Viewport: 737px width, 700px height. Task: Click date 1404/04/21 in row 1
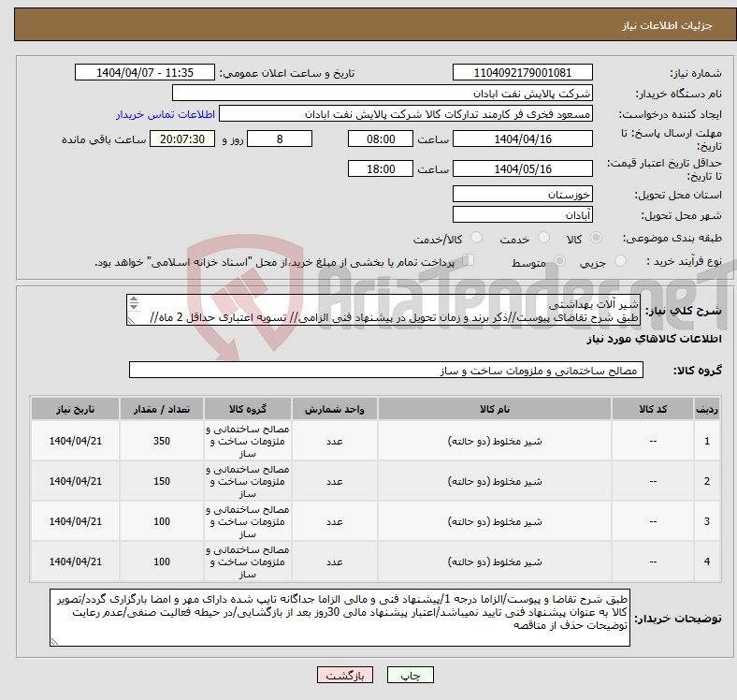pos(75,442)
